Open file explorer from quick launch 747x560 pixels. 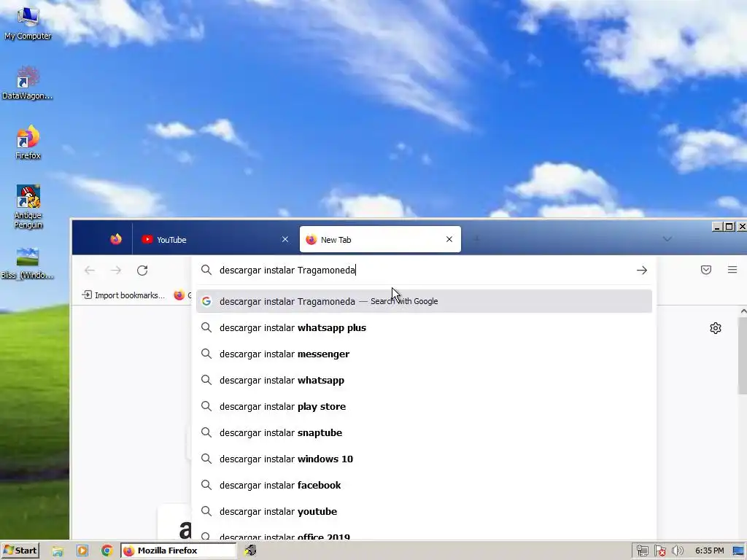click(58, 551)
